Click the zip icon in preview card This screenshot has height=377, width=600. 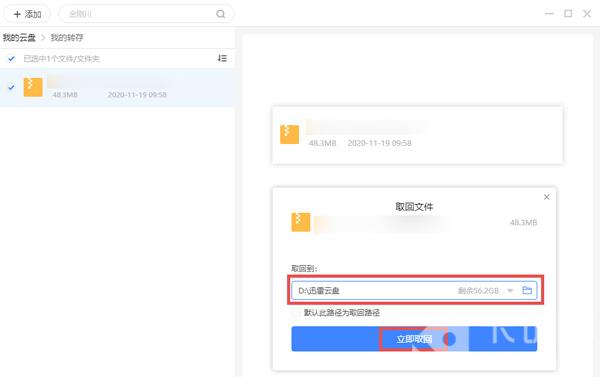click(x=289, y=134)
